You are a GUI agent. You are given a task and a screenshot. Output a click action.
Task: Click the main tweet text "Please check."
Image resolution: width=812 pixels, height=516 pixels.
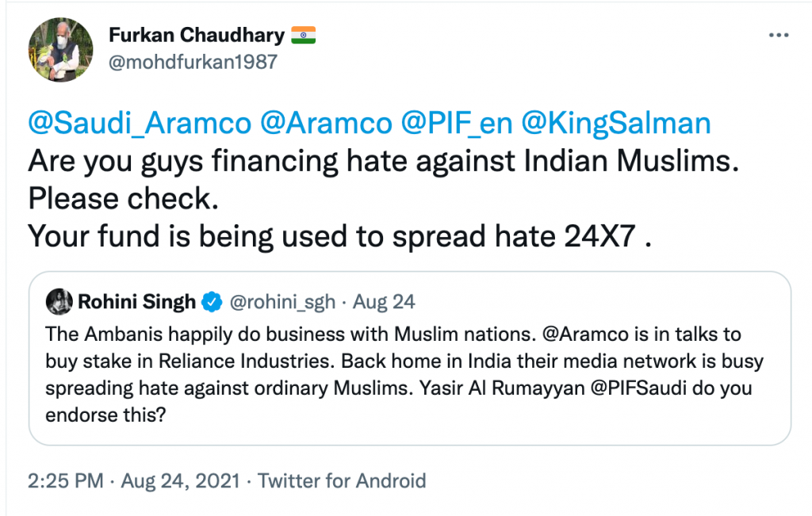pyautogui.click(x=123, y=199)
